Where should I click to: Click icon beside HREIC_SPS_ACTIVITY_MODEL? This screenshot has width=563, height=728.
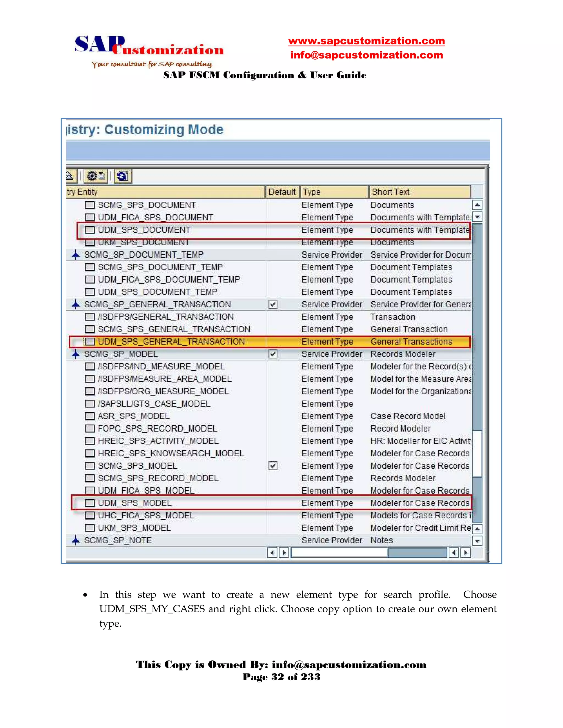pyautogui.click(x=90, y=441)
